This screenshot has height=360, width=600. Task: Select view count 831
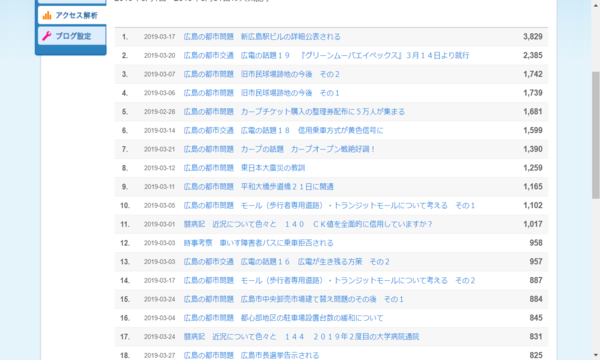pos(536,337)
